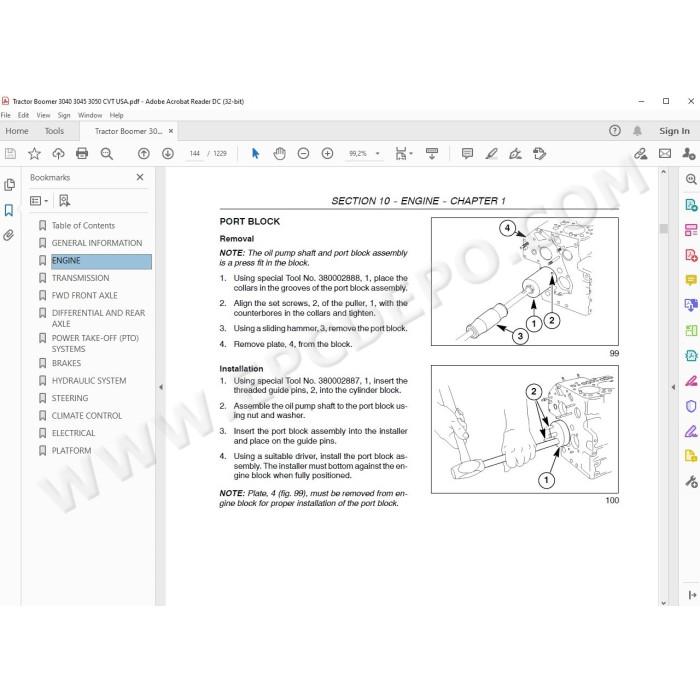This screenshot has height=700, width=700.
Task: Open the Sign menu
Action: [x=64, y=115]
